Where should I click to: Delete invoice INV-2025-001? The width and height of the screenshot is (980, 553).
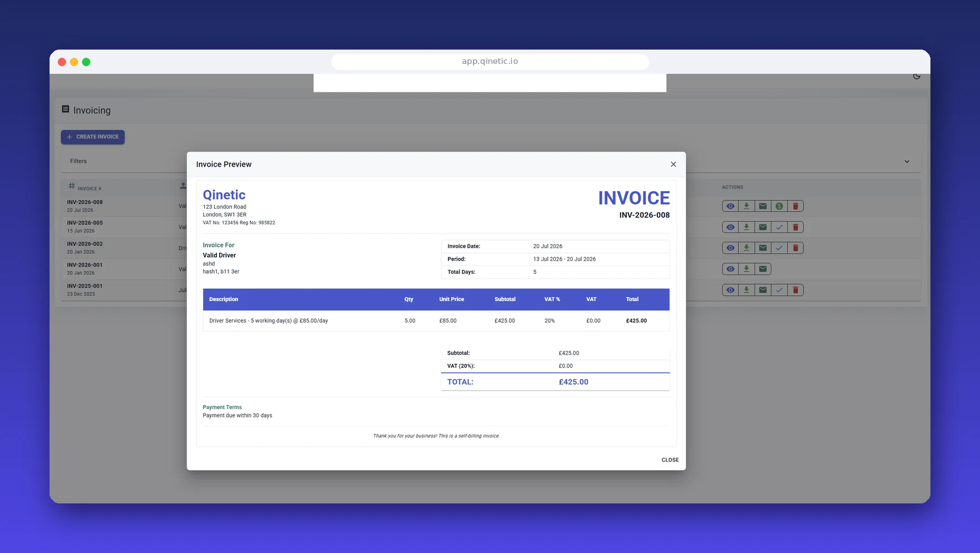(x=796, y=290)
